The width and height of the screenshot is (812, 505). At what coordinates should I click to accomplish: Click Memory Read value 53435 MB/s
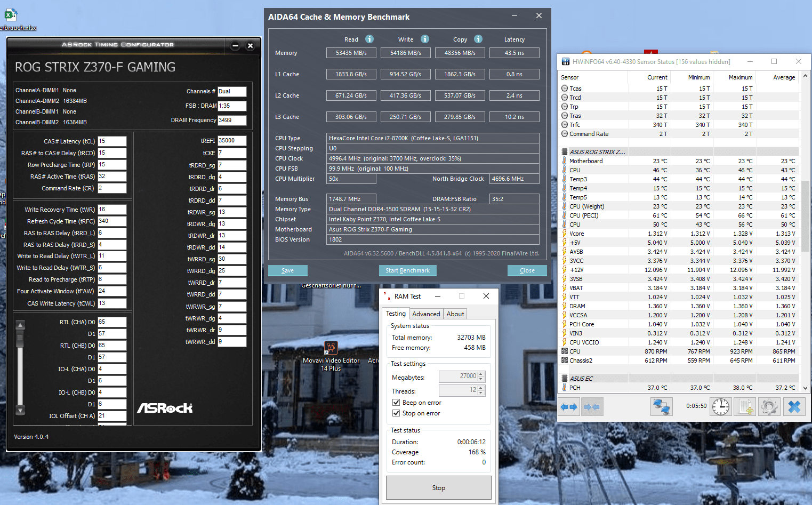(351, 53)
